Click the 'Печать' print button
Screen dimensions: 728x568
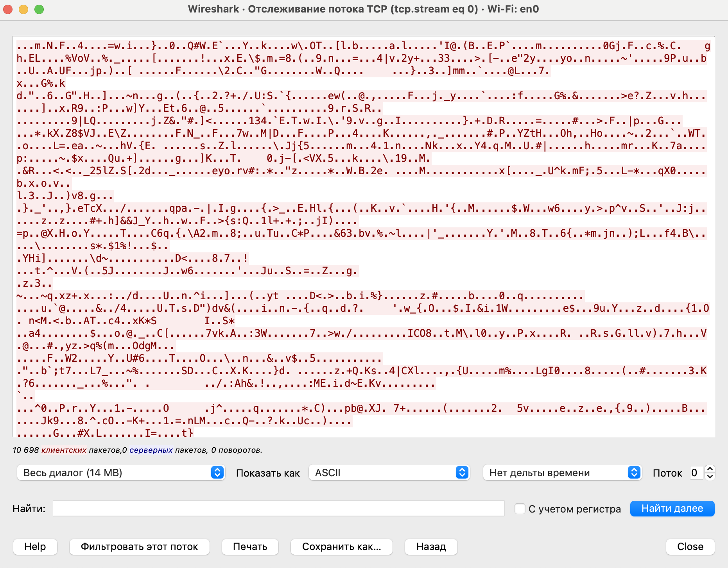coord(250,547)
